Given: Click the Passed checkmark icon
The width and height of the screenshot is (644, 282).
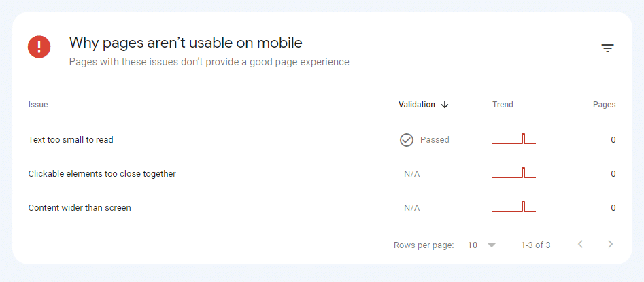Looking at the screenshot, I should click(407, 140).
